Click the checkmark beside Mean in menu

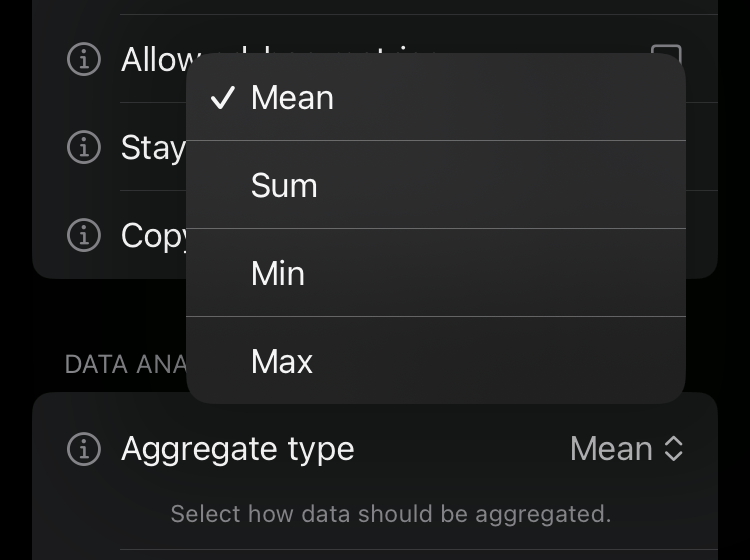tap(223, 97)
